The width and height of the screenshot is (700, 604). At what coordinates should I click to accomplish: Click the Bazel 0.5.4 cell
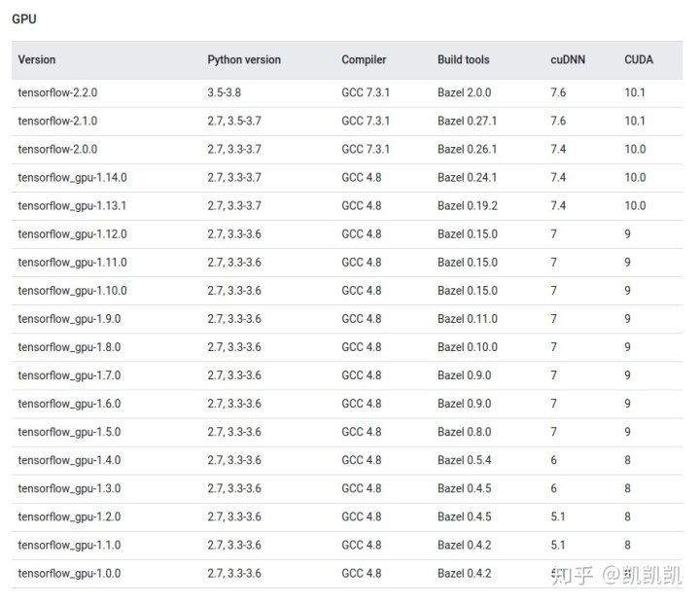(465, 460)
